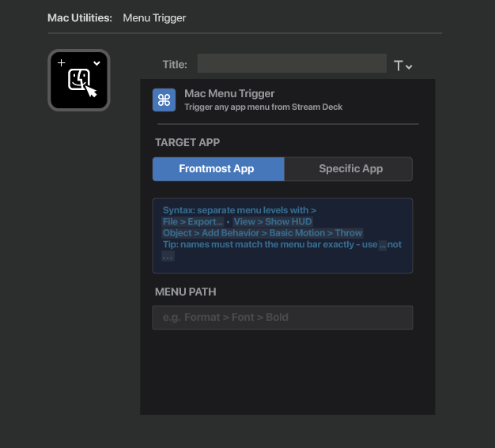The width and height of the screenshot is (495, 448).
Task: Click into the Title text field
Action: coord(292,63)
